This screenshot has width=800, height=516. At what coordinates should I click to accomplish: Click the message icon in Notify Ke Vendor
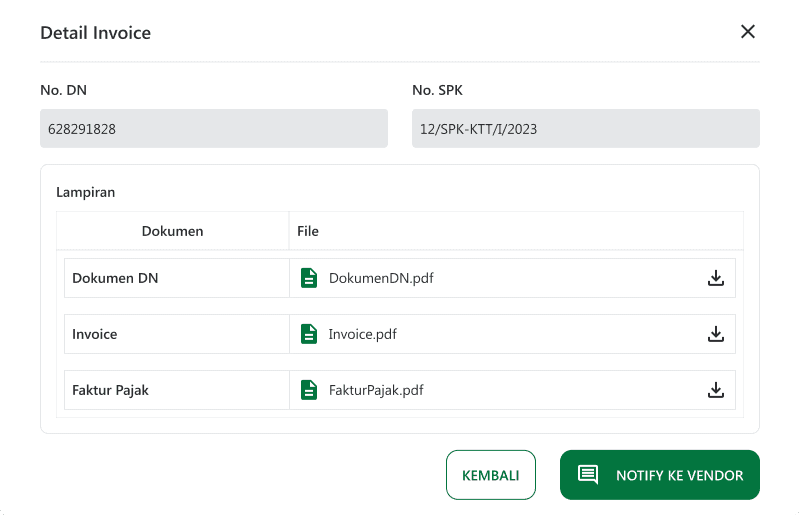pos(588,475)
